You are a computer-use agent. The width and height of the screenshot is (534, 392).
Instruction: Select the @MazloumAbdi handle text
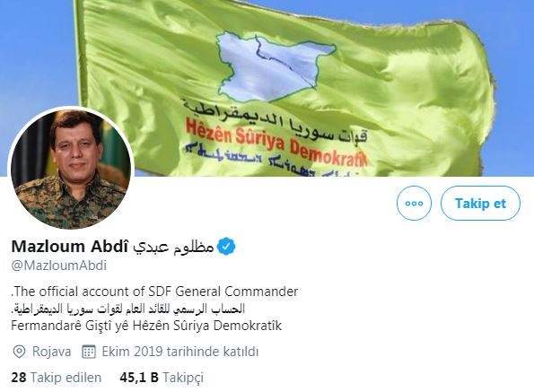coord(59,266)
